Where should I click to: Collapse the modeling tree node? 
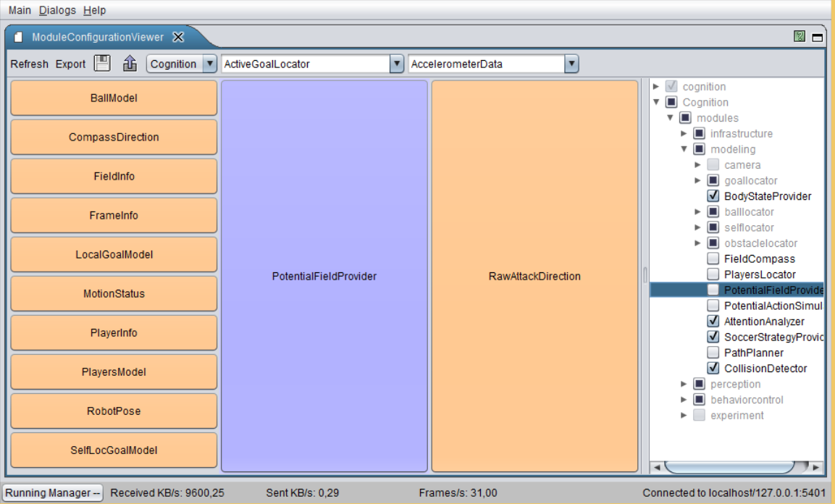click(684, 149)
